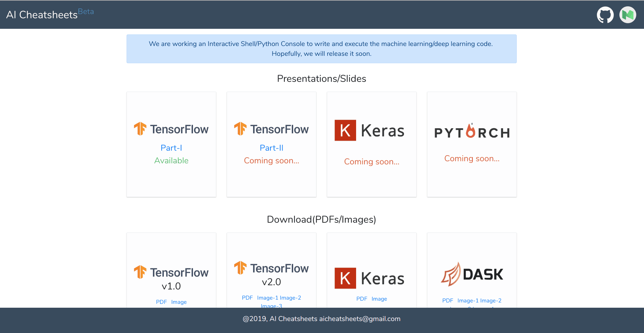The image size is (644, 333).
Task: Click the TensorFlow Part-I slides logo
Action: [171, 129]
